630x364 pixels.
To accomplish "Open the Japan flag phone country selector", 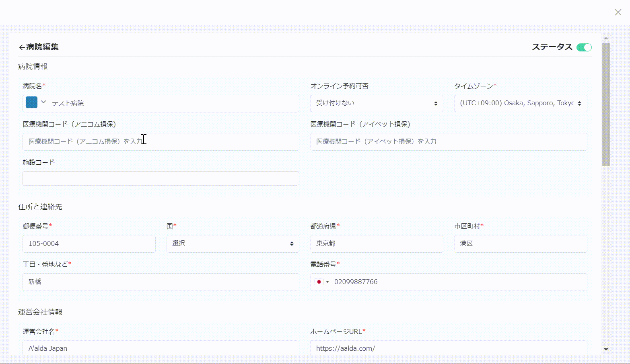I will pos(321,282).
